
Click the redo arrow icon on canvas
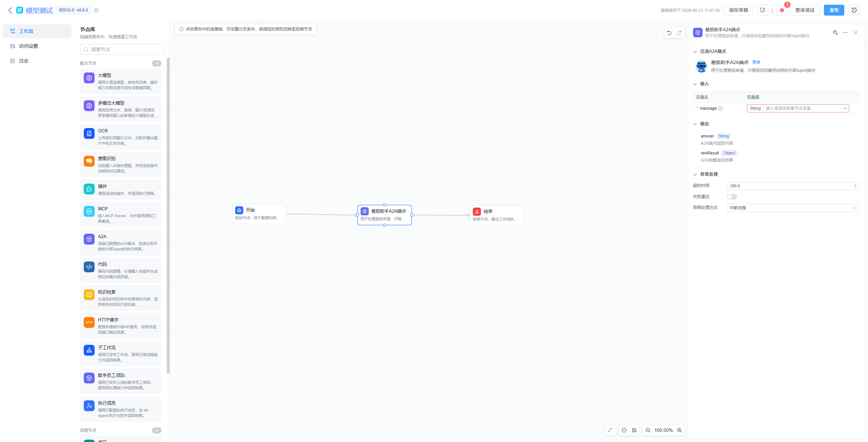679,33
